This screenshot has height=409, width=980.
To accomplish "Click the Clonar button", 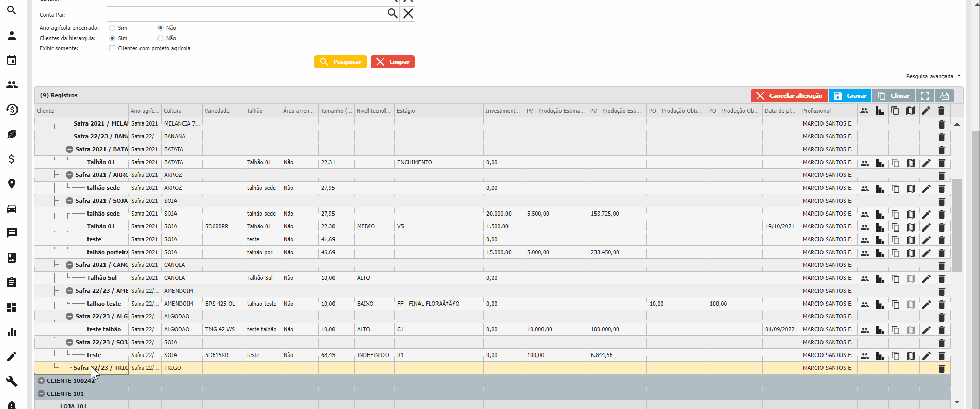I will coord(894,96).
